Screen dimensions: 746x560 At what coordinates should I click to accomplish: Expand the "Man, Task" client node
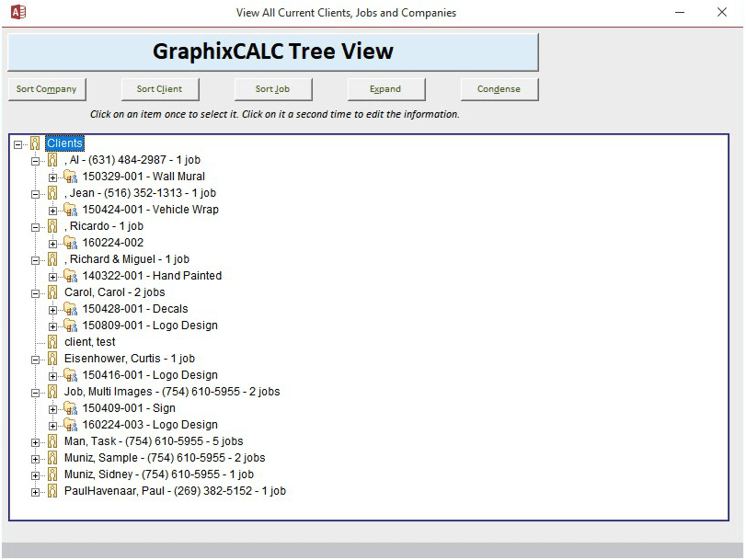click(35, 440)
